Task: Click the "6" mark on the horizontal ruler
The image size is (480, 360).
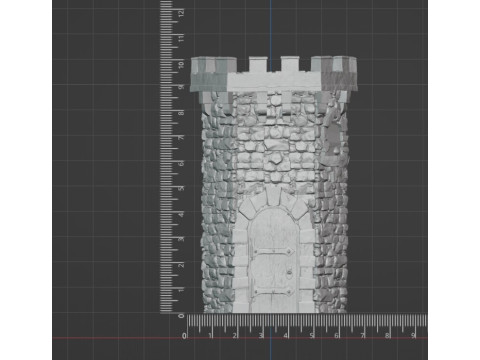Action: 337,336
